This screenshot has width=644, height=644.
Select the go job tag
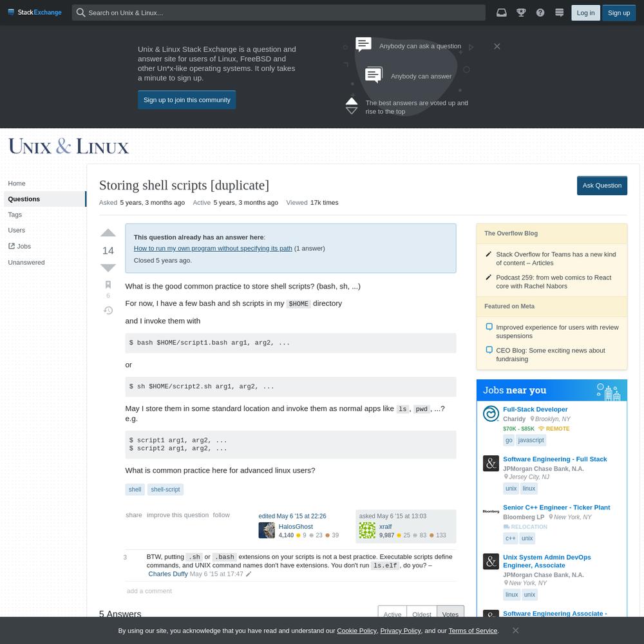click(x=509, y=440)
